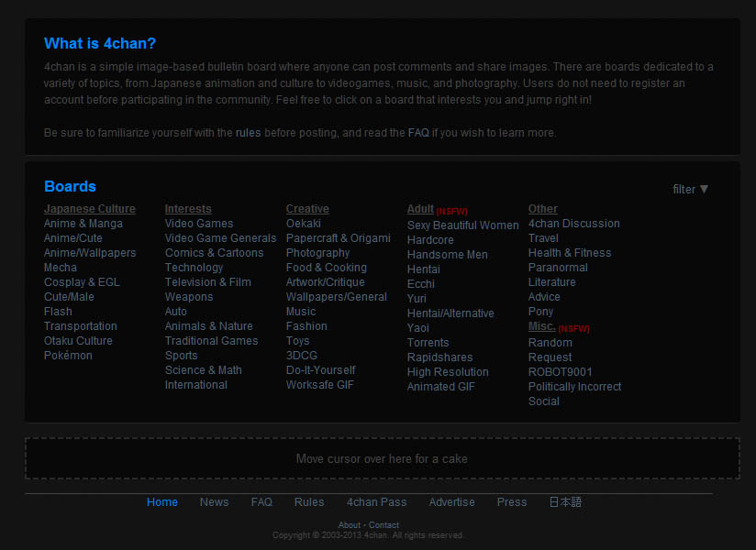Open the Rapidshares board
Screen dimensions: 756x550
[439, 357]
